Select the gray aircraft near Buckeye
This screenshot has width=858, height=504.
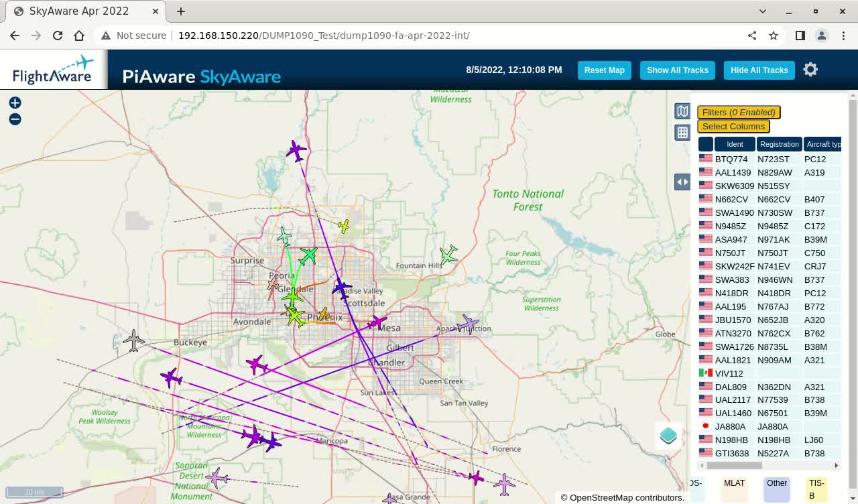pyautogui.click(x=133, y=340)
